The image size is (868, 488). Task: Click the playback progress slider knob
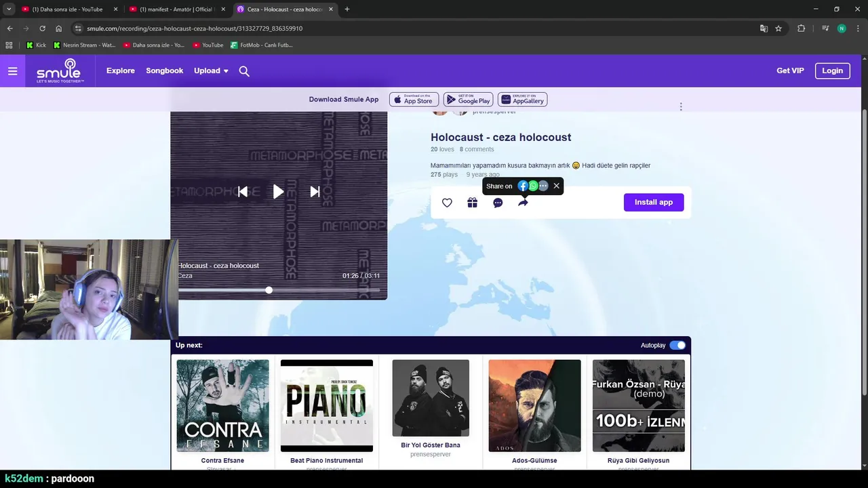(269, 290)
